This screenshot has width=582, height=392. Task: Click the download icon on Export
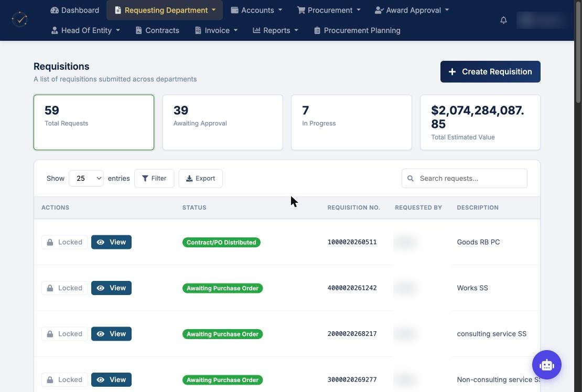click(189, 178)
